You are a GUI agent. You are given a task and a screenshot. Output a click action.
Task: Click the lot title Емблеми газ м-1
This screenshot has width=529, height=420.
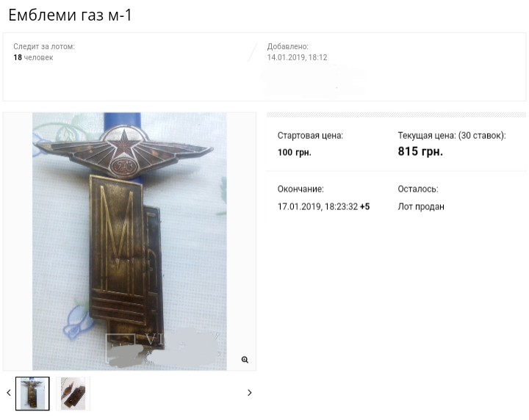point(70,15)
